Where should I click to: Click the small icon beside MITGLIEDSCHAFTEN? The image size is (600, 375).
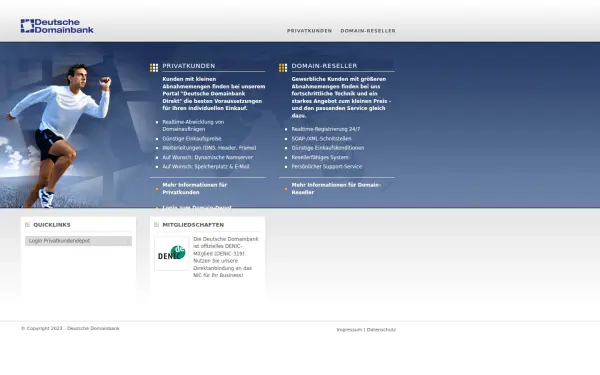click(156, 225)
